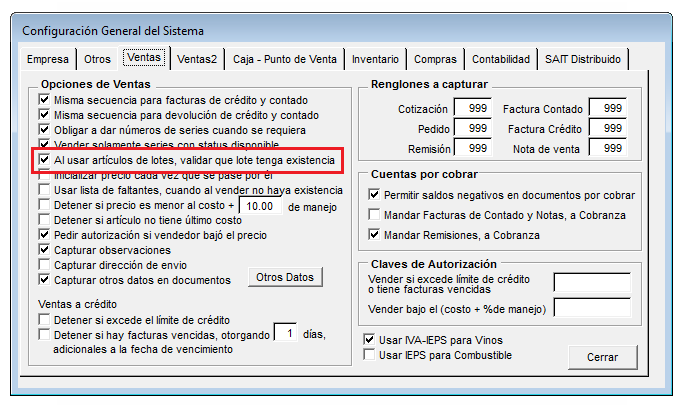Edit the Nota de venta renglones field
The image size is (690, 412).
[x=608, y=148]
